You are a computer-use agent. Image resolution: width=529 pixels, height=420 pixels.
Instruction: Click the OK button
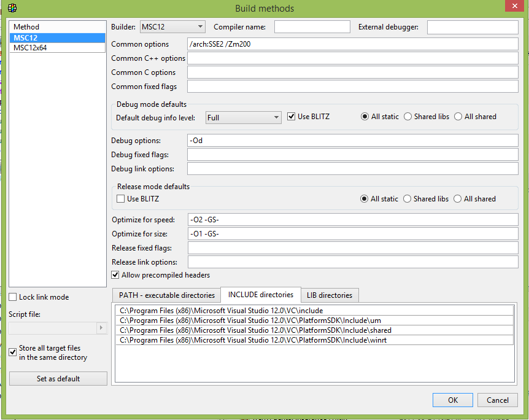pos(452,400)
